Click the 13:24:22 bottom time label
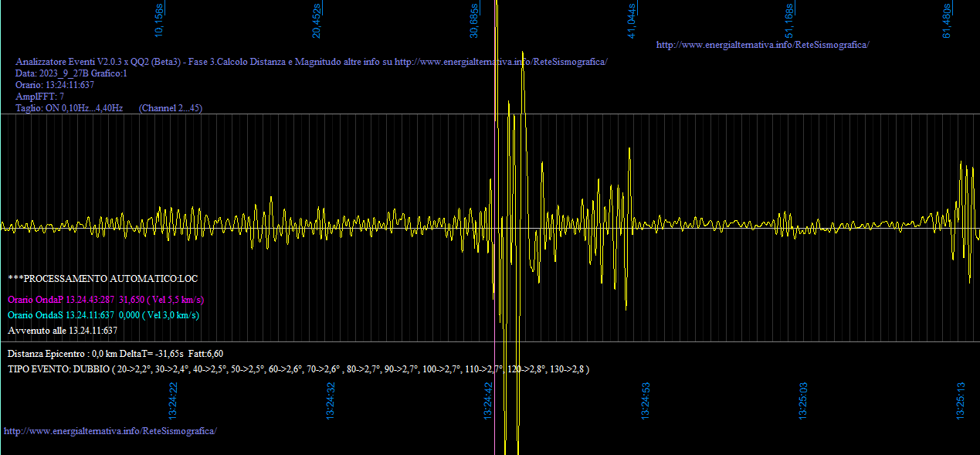 click(x=173, y=400)
